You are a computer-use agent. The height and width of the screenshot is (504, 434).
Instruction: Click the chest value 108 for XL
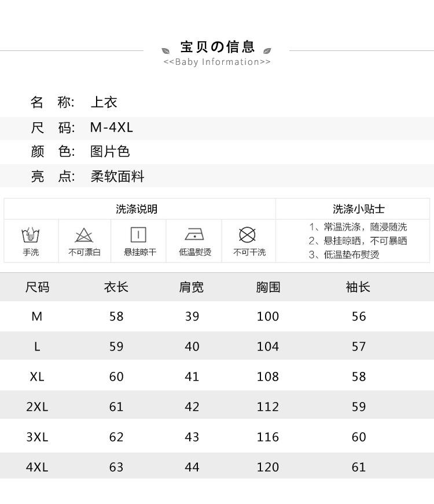[x=268, y=377]
